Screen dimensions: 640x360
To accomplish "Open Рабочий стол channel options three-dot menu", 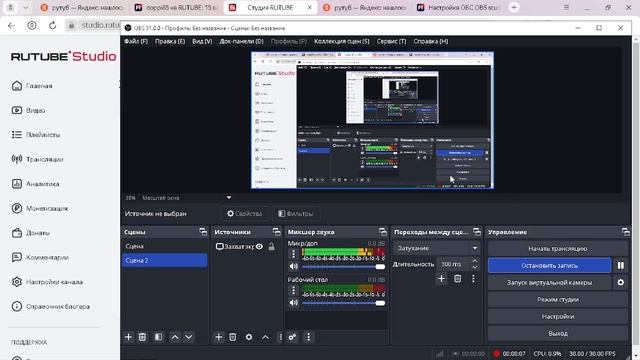I will pos(293,290).
